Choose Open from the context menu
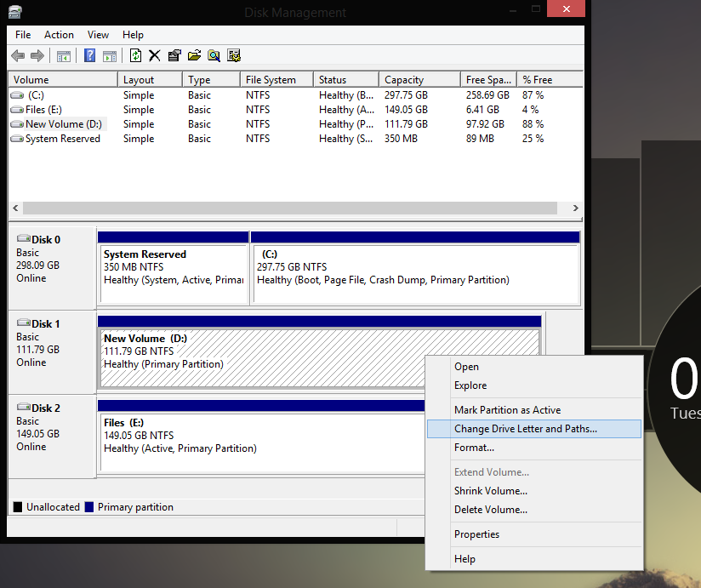Viewport: 701px width, 588px height. click(x=534, y=367)
